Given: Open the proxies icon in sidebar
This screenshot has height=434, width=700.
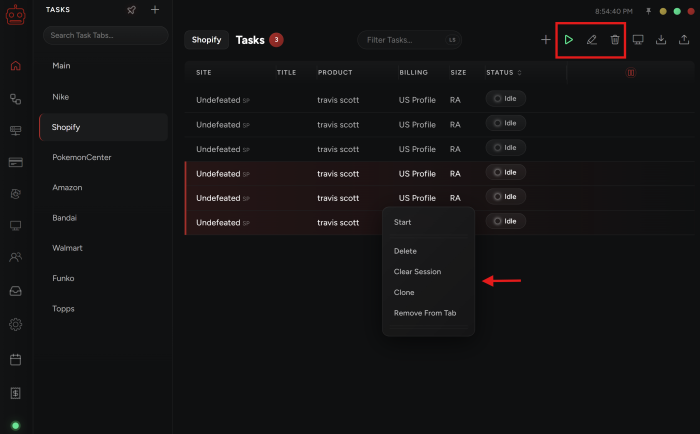Looking at the screenshot, I should pyautogui.click(x=16, y=130).
